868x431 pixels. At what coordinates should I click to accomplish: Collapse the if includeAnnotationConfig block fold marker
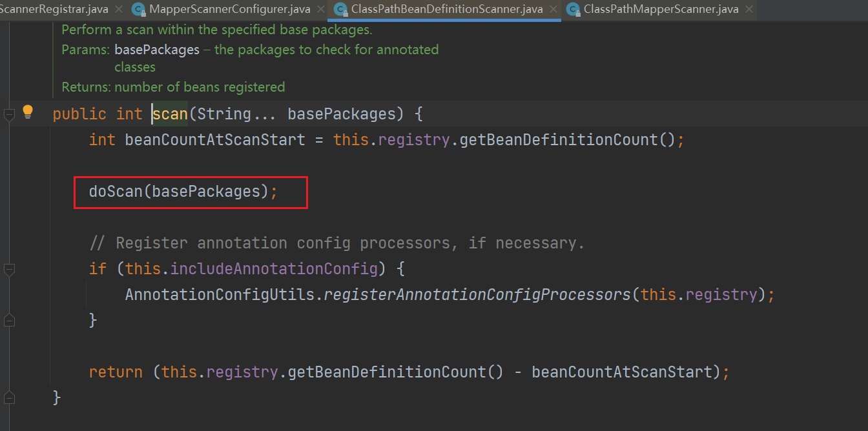coord(8,269)
